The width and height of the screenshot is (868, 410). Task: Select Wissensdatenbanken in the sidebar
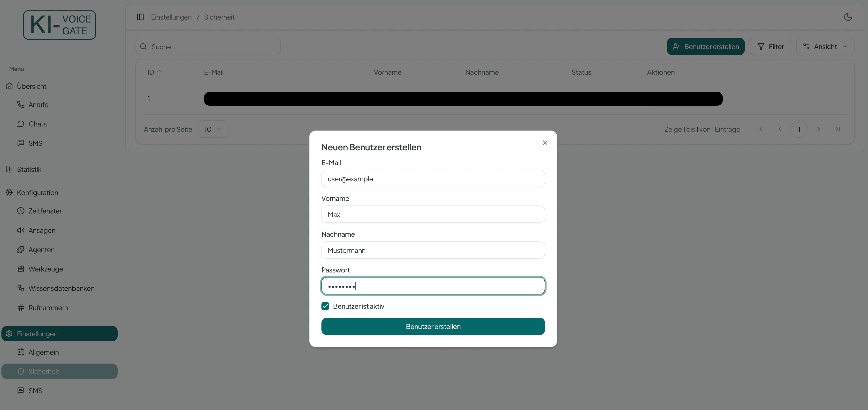click(x=61, y=288)
